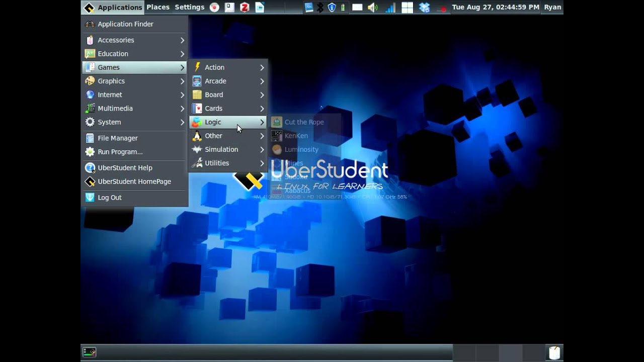This screenshot has height=362, width=644.
Task: Open UberStudent Help
Action: point(135,168)
